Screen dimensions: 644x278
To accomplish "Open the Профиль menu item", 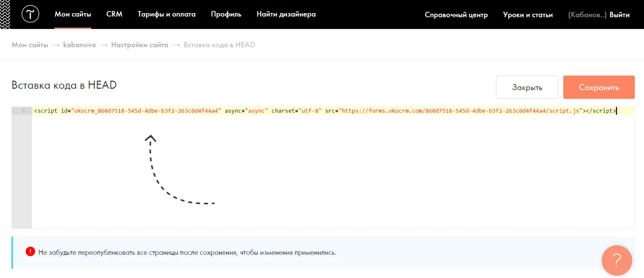I will (x=226, y=14).
